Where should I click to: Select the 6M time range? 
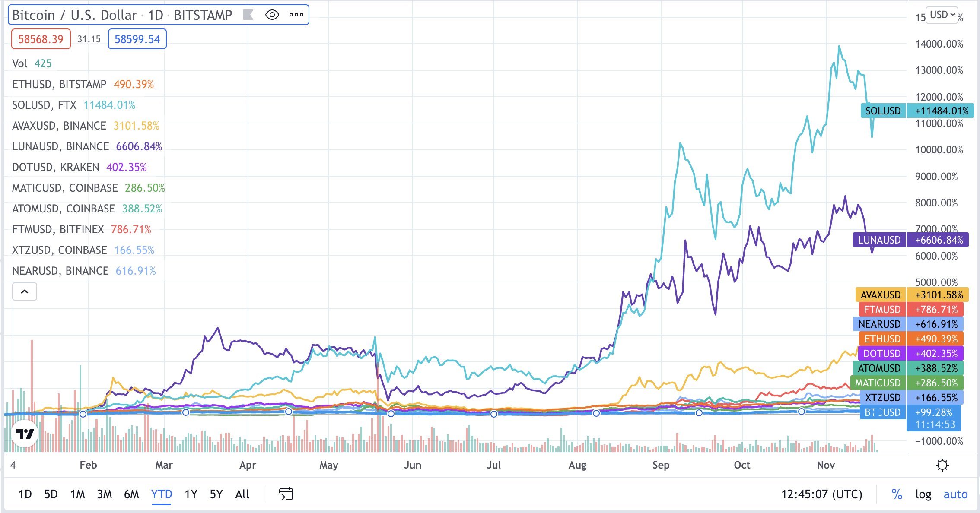[x=131, y=494]
